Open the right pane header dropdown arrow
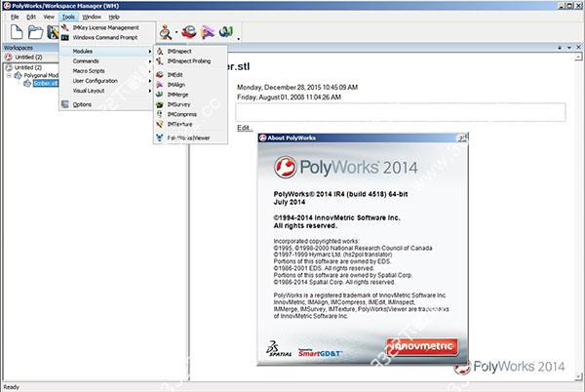Viewport: 585px width, 392px height. coord(569,48)
